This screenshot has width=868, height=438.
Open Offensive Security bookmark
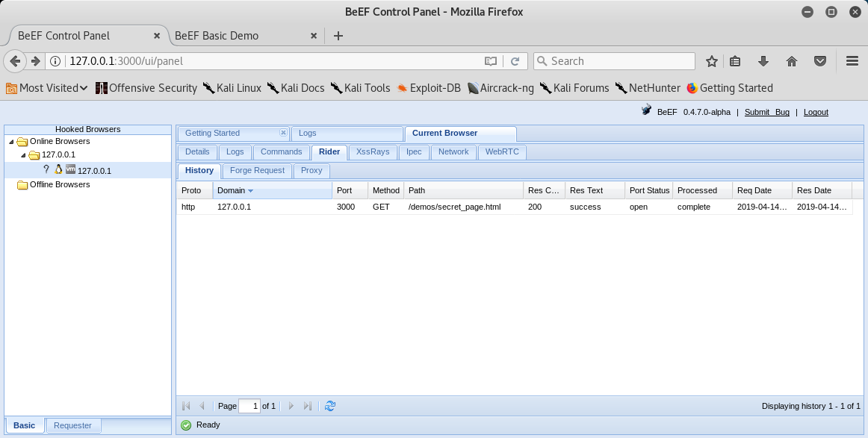146,88
